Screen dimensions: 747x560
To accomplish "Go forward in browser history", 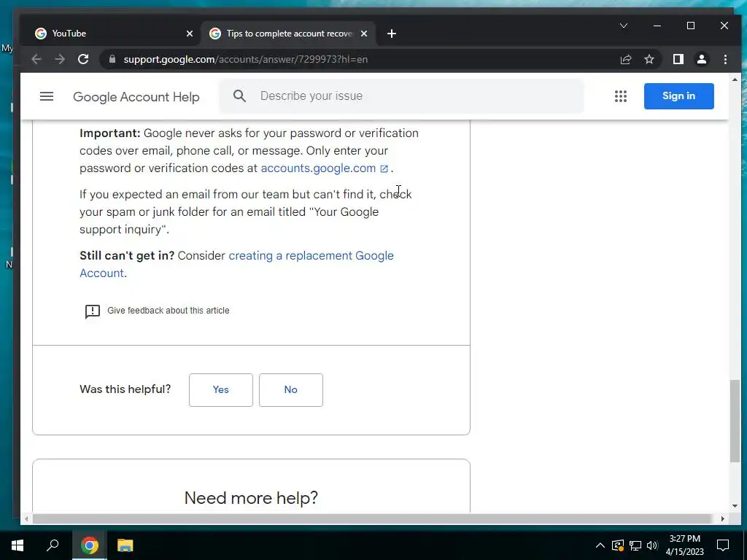I will [x=60, y=59].
